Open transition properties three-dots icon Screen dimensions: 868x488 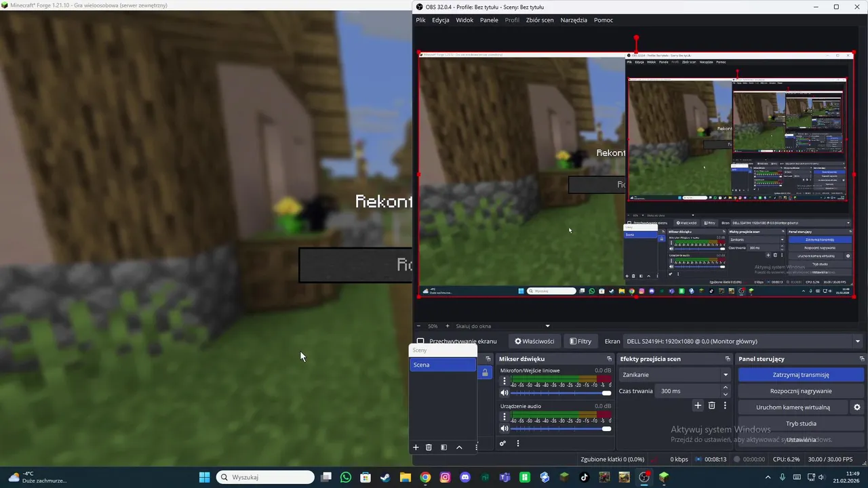tap(725, 405)
